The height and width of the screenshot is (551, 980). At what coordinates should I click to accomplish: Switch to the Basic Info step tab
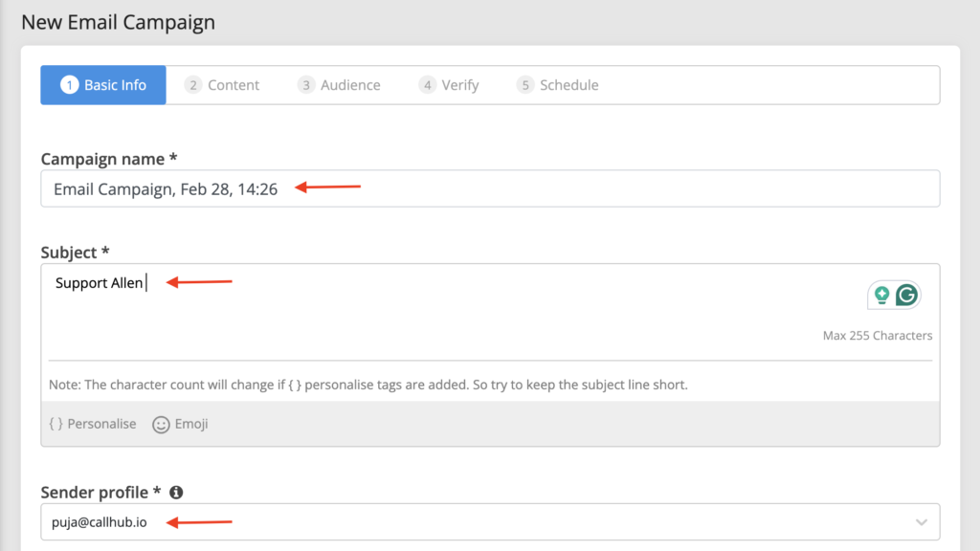coord(103,85)
